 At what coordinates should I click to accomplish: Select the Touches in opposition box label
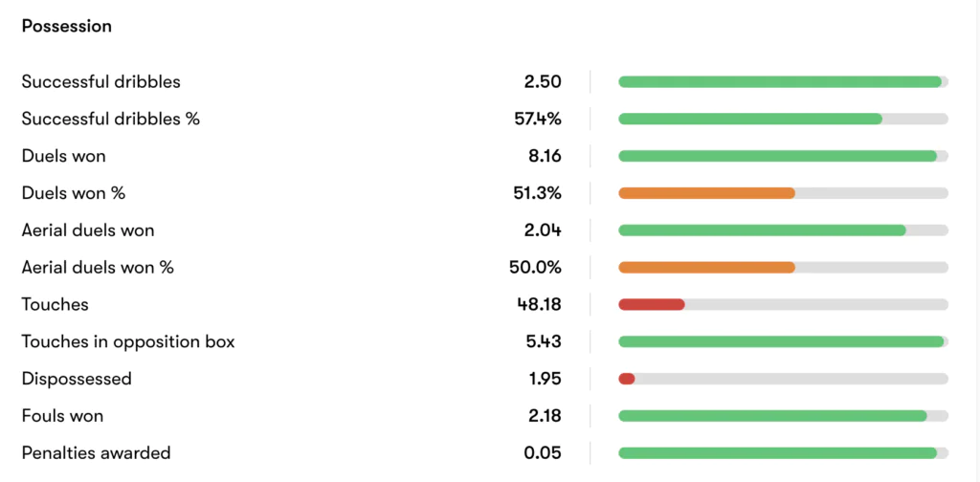[x=128, y=341]
